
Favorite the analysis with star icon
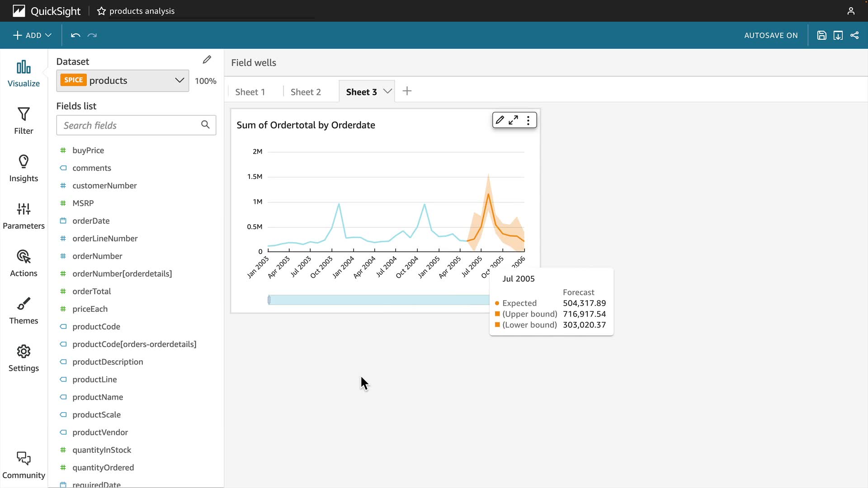[x=101, y=11]
